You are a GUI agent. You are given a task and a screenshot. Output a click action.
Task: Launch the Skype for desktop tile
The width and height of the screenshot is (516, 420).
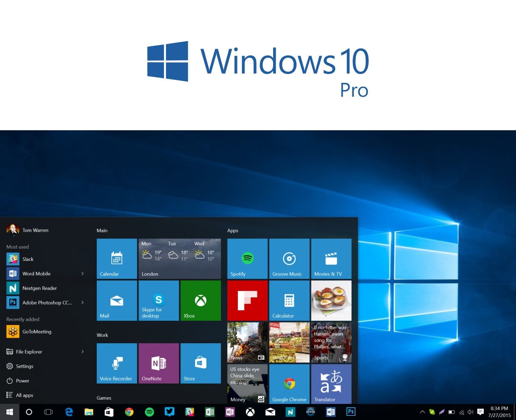pos(159,300)
